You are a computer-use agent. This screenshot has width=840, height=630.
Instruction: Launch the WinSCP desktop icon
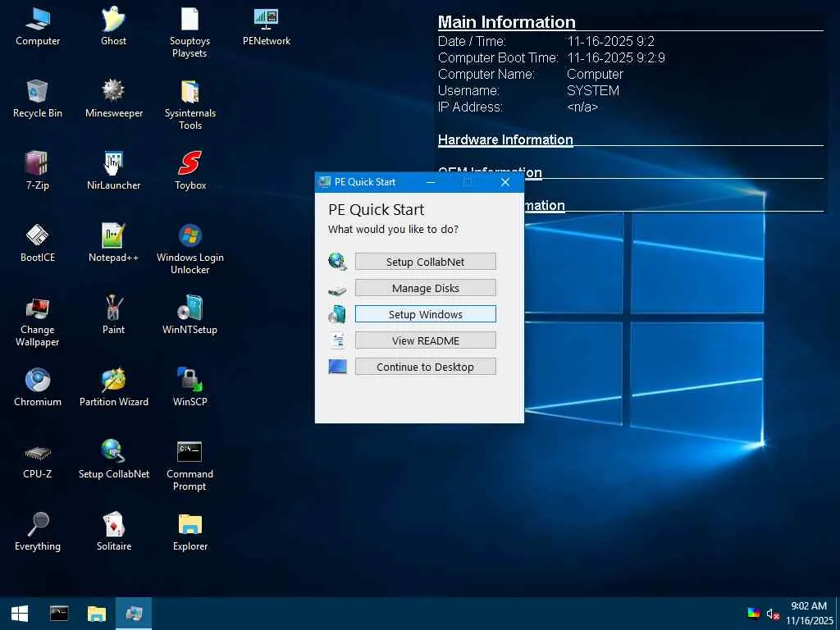point(189,387)
